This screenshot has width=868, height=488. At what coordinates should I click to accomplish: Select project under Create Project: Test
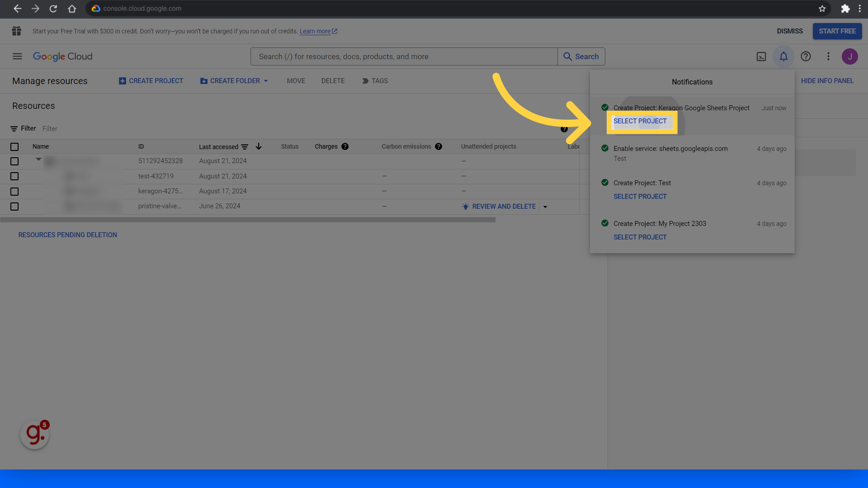point(640,197)
